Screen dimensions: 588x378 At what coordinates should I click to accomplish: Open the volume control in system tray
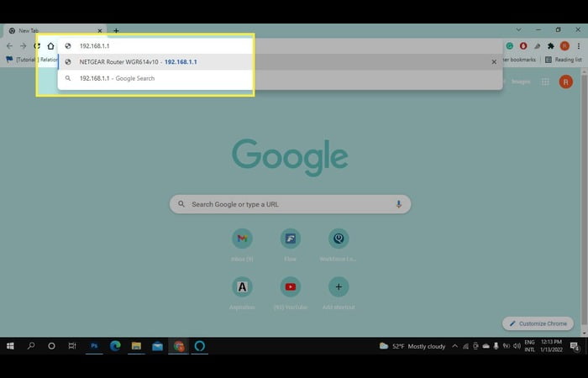point(517,346)
